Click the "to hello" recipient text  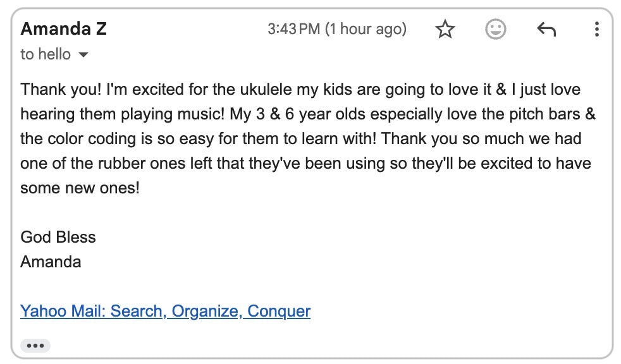pos(46,54)
